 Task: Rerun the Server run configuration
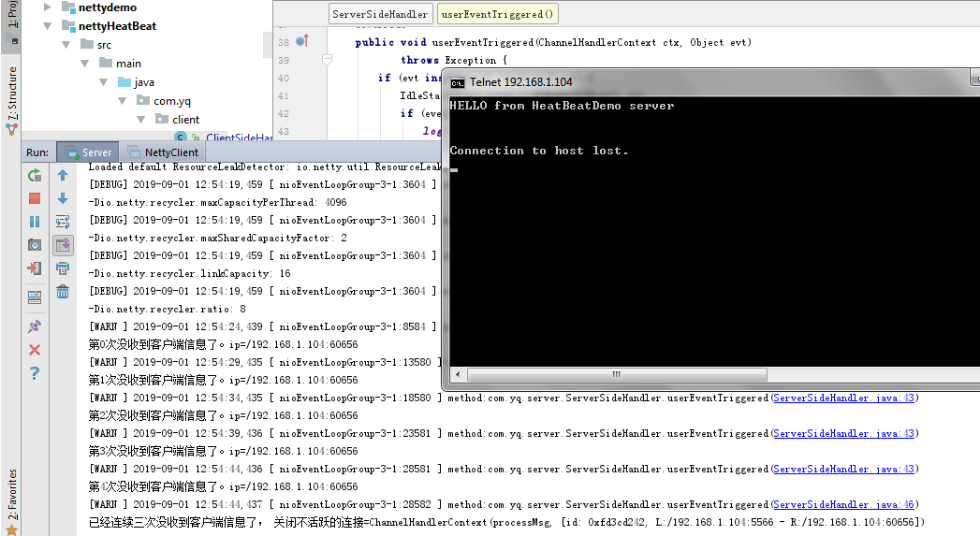pos(35,176)
